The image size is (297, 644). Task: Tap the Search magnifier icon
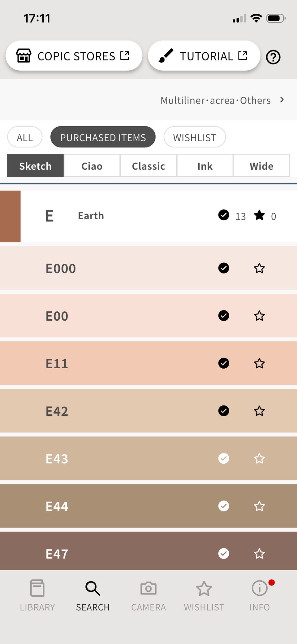[93, 588]
